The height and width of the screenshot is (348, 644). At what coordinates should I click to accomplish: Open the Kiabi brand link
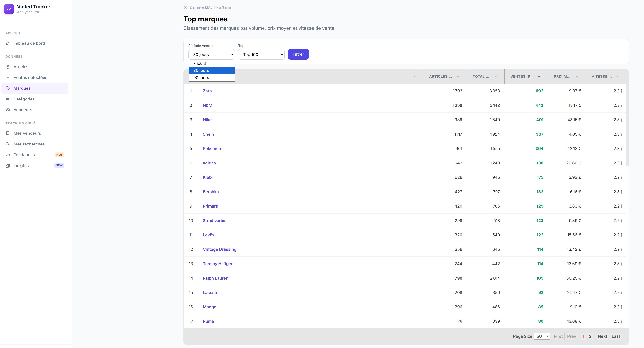click(x=207, y=177)
